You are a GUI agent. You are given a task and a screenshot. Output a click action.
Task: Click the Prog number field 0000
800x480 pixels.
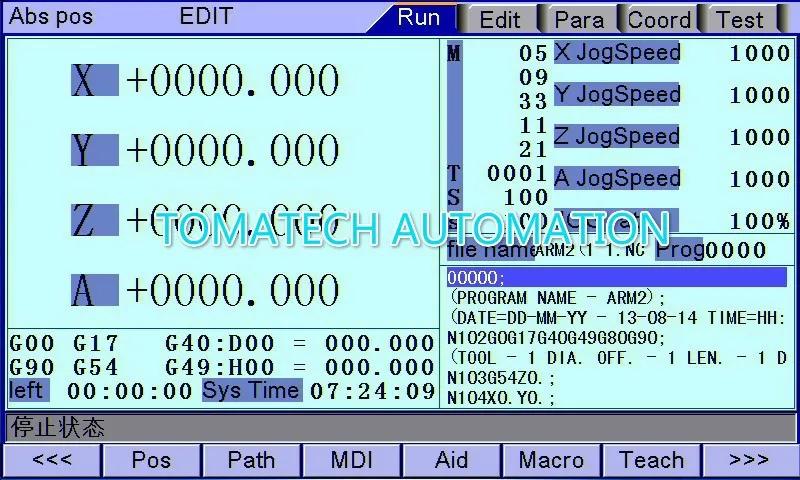(x=735, y=250)
